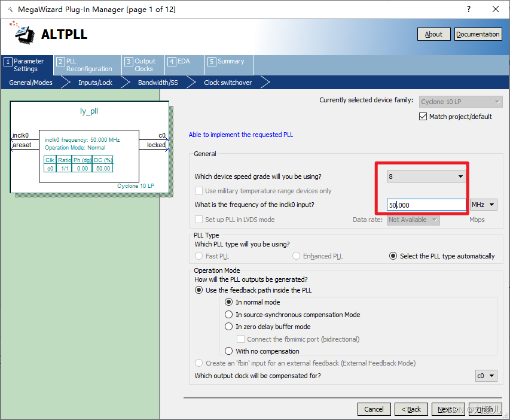This screenshot has height=420, width=510.
Task: Go to General/Modes sub-page
Action: click(30, 83)
